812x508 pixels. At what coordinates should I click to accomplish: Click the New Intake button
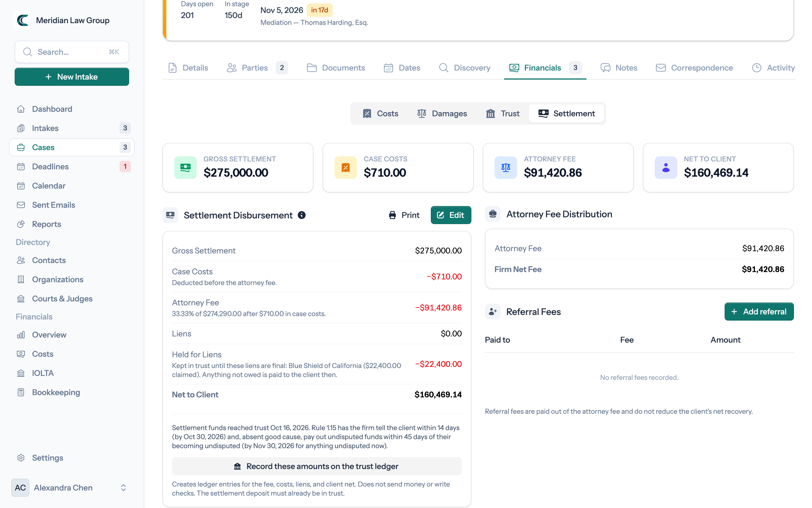pos(72,76)
